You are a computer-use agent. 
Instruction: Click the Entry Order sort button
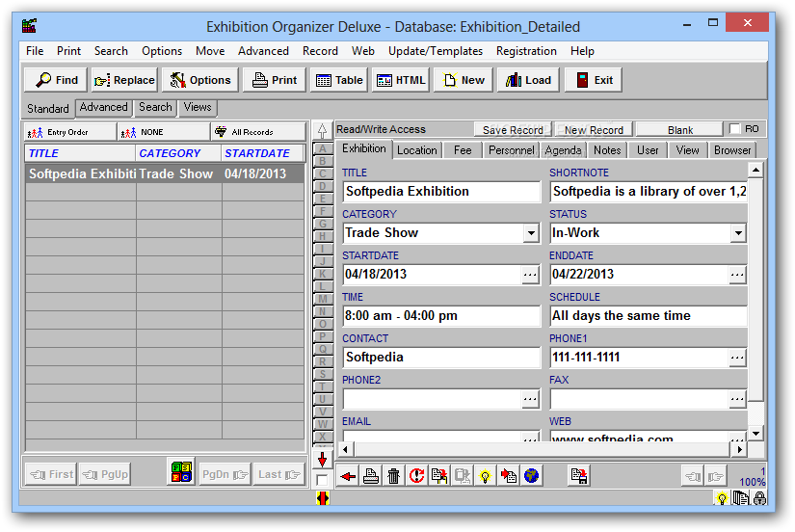pos(70,132)
